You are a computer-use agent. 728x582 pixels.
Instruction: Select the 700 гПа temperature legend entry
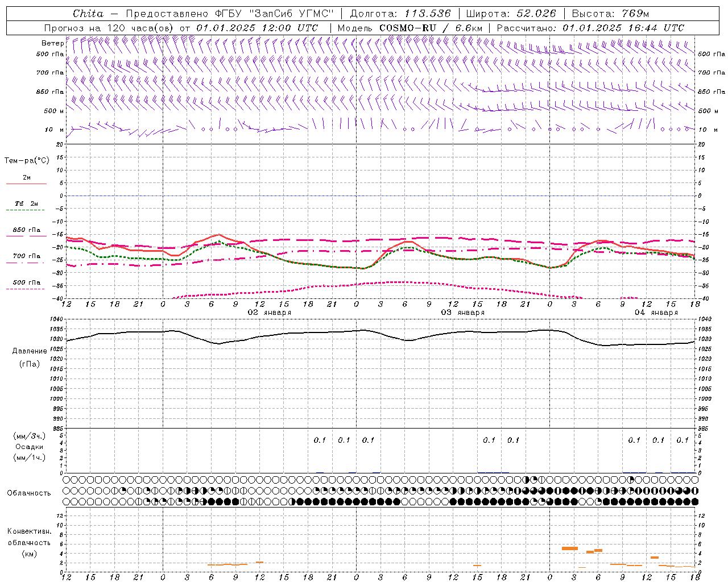27,256
